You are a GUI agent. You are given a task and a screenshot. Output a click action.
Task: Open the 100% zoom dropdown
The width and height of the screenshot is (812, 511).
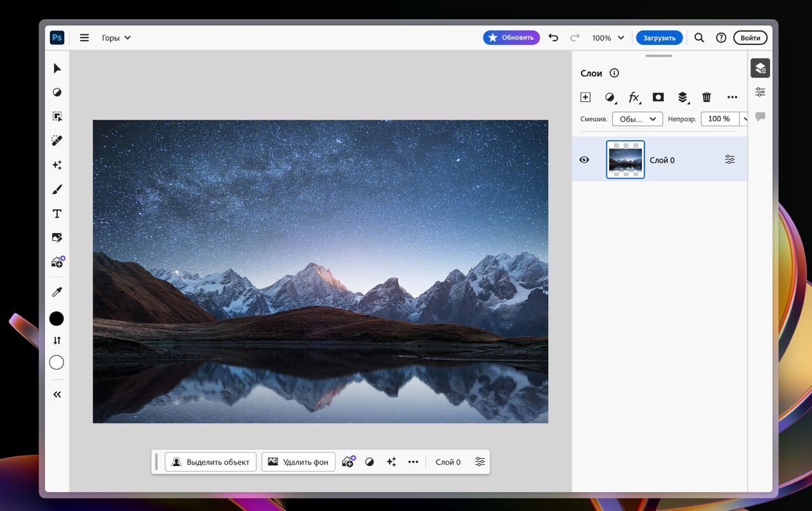tap(608, 37)
